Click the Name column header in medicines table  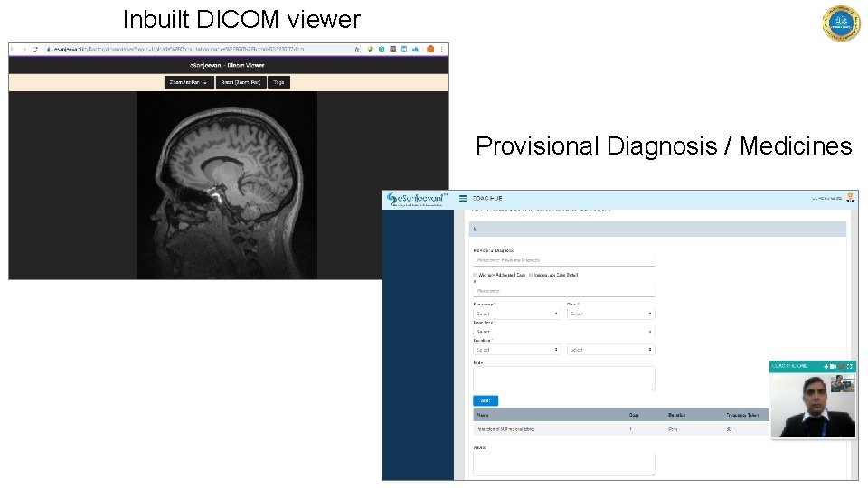click(x=483, y=415)
